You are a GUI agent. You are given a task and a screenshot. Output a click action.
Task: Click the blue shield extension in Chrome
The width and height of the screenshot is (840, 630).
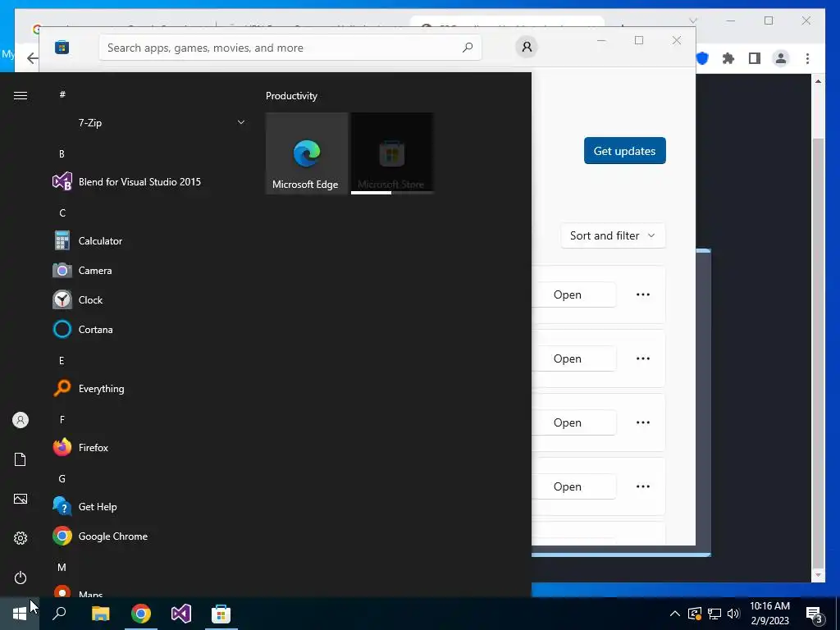pos(702,58)
